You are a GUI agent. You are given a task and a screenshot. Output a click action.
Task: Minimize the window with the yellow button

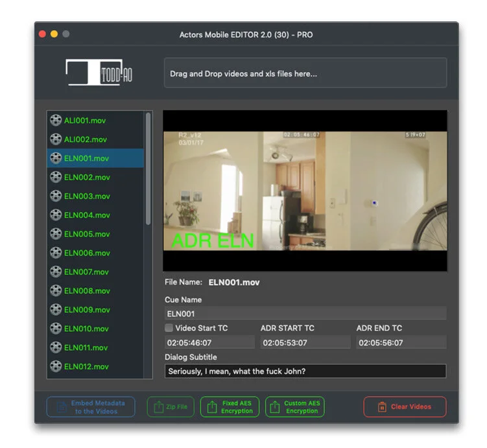tap(54, 34)
